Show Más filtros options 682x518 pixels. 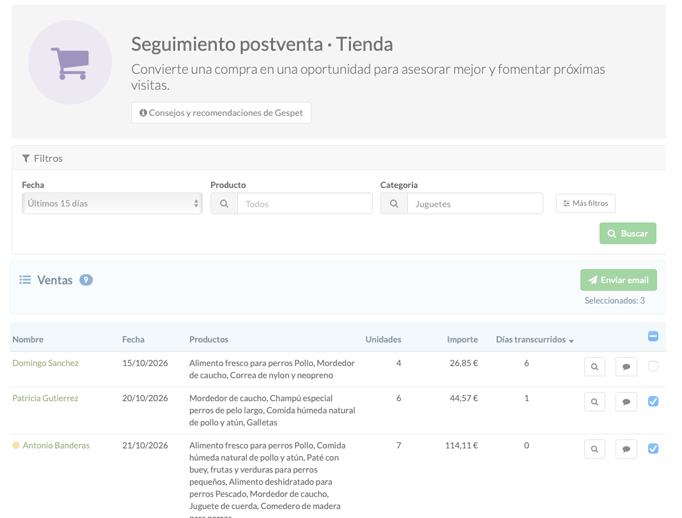coord(585,203)
